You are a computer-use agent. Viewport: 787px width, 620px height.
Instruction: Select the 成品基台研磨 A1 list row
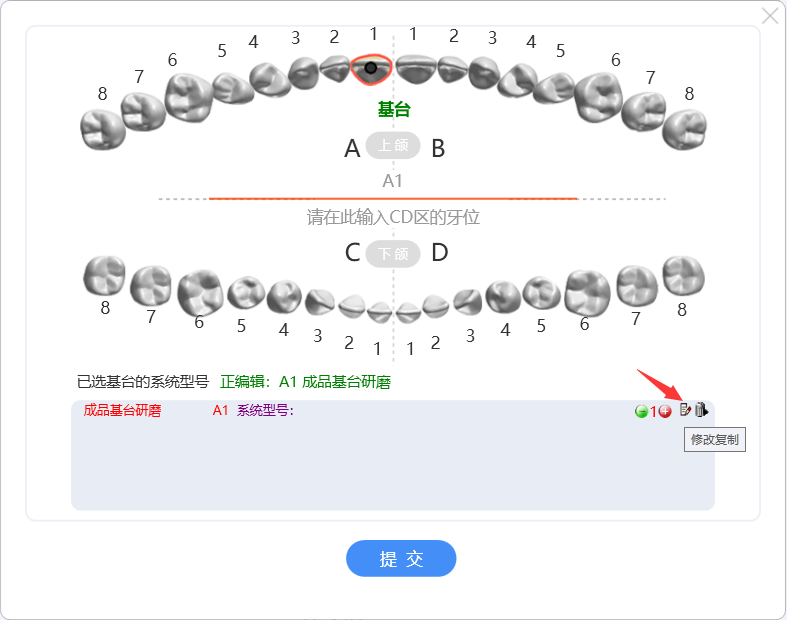(392, 411)
